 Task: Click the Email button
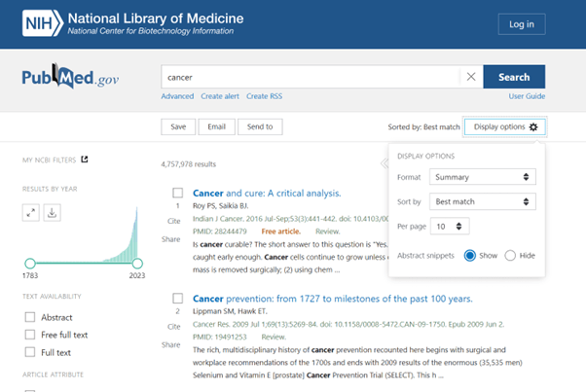tap(217, 126)
